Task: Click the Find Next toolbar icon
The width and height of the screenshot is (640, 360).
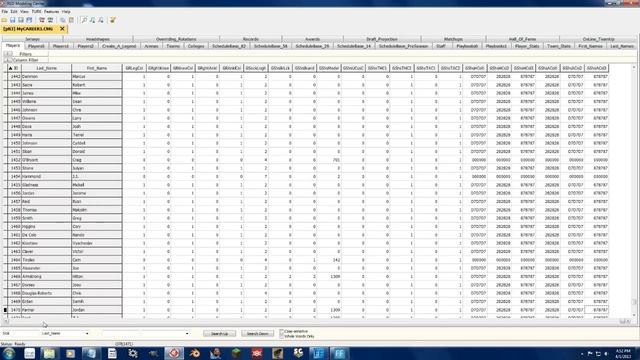Action: tap(93, 20)
